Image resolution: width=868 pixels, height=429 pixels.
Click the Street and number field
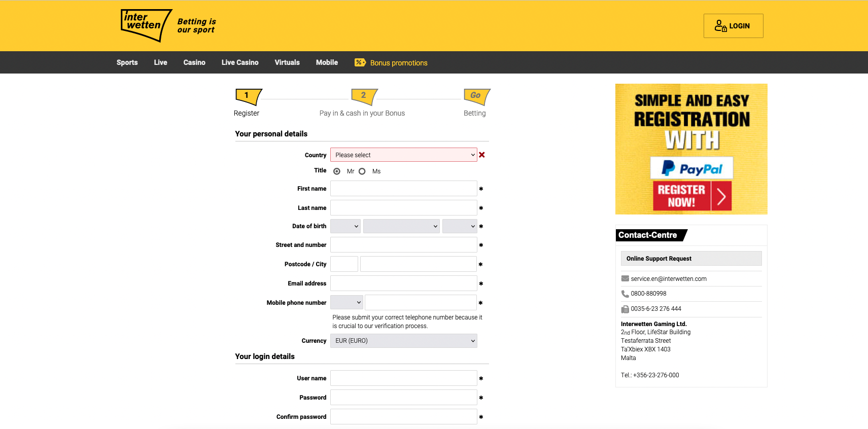404,245
